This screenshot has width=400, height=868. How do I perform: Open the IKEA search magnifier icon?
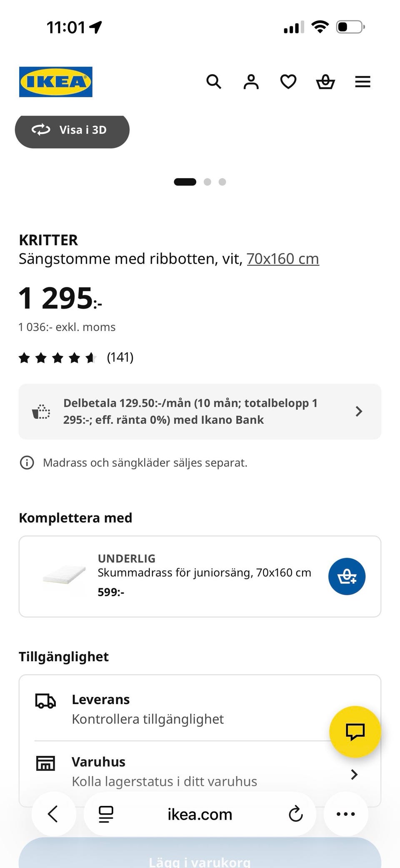click(x=214, y=82)
